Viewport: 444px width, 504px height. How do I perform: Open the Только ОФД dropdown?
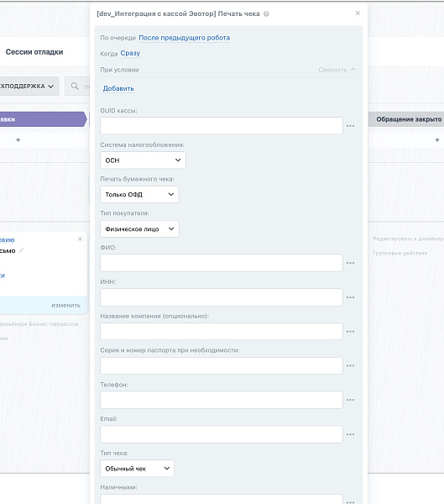click(139, 195)
